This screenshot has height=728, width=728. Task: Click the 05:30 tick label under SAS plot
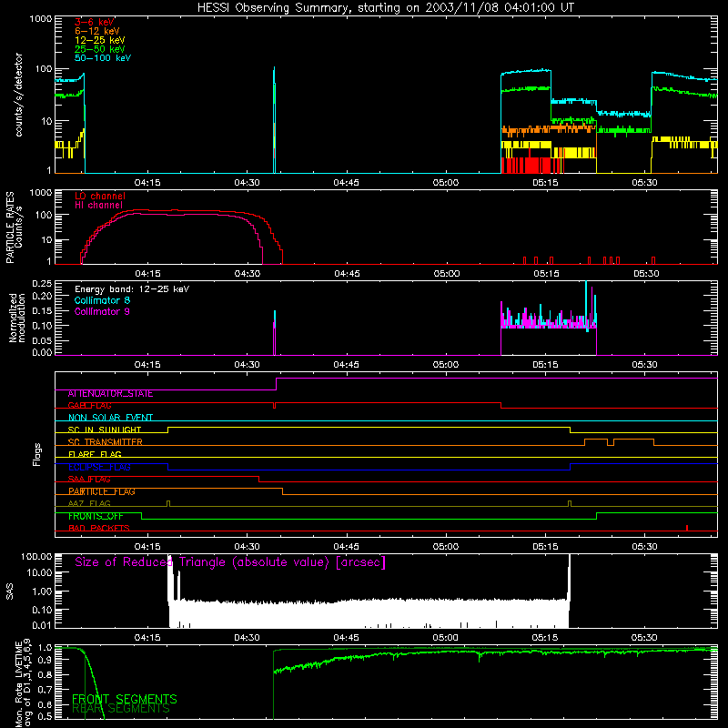point(644,638)
